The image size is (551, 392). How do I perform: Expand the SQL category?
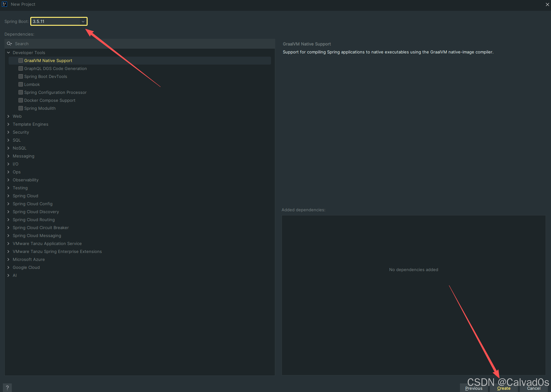pos(9,140)
